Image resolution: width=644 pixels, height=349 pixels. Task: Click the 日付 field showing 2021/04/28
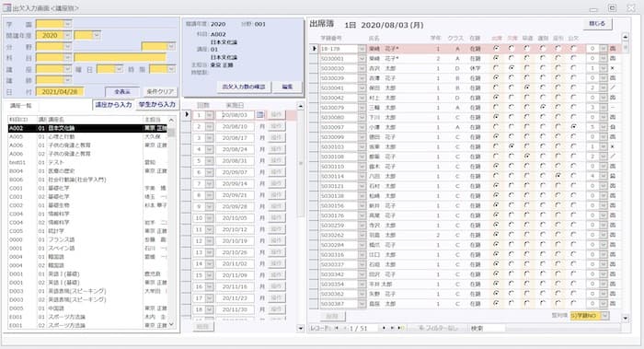[x=60, y=92]
